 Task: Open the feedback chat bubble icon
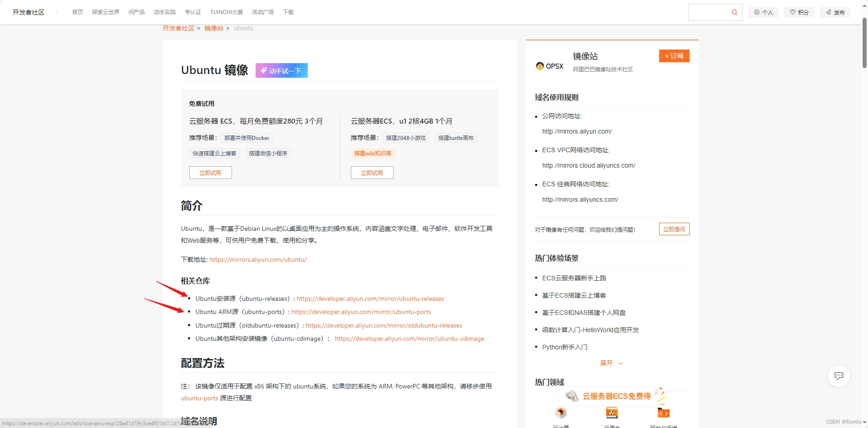click(x=838, y=376)
